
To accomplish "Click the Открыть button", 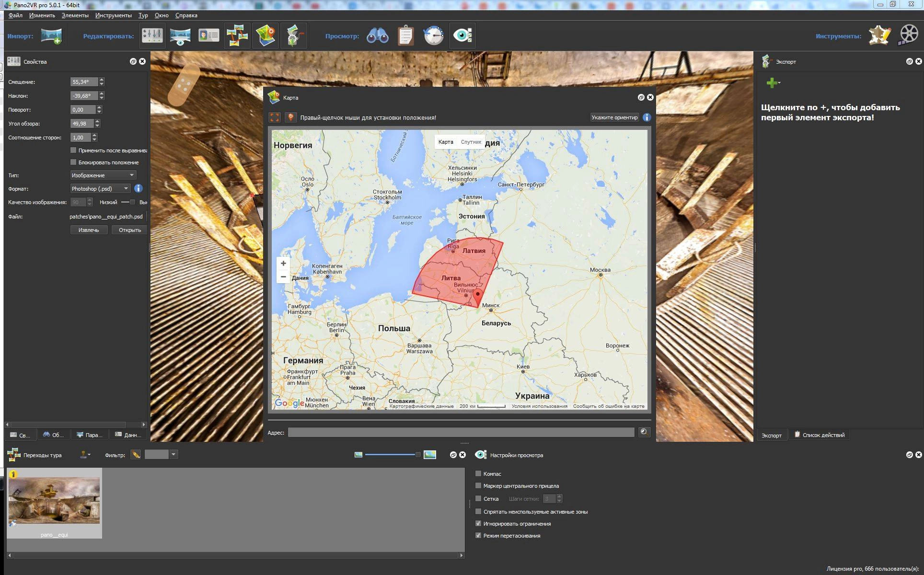I will click(x=130, y=230).
